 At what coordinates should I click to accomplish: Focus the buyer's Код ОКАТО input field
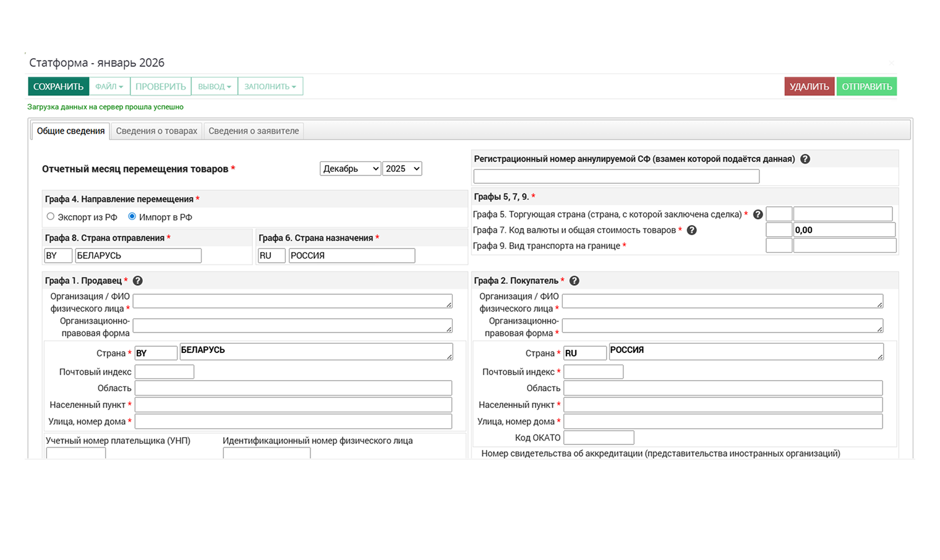coord(599,438)
